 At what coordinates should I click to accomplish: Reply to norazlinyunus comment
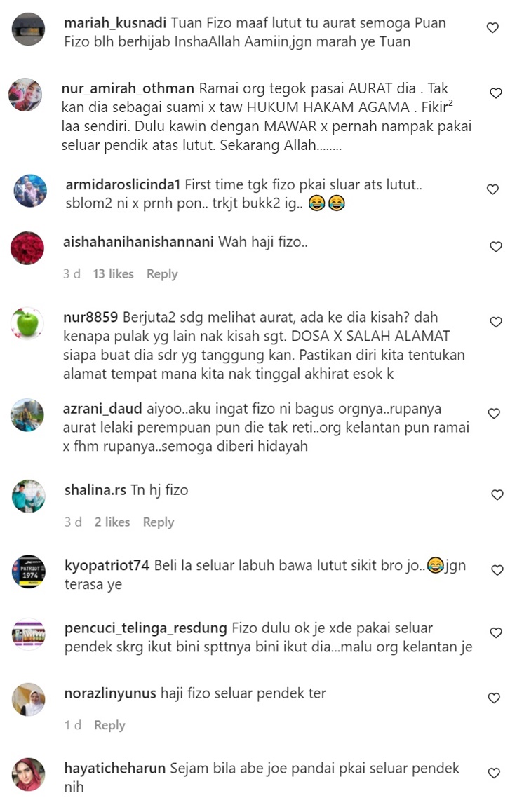(109, 725)
